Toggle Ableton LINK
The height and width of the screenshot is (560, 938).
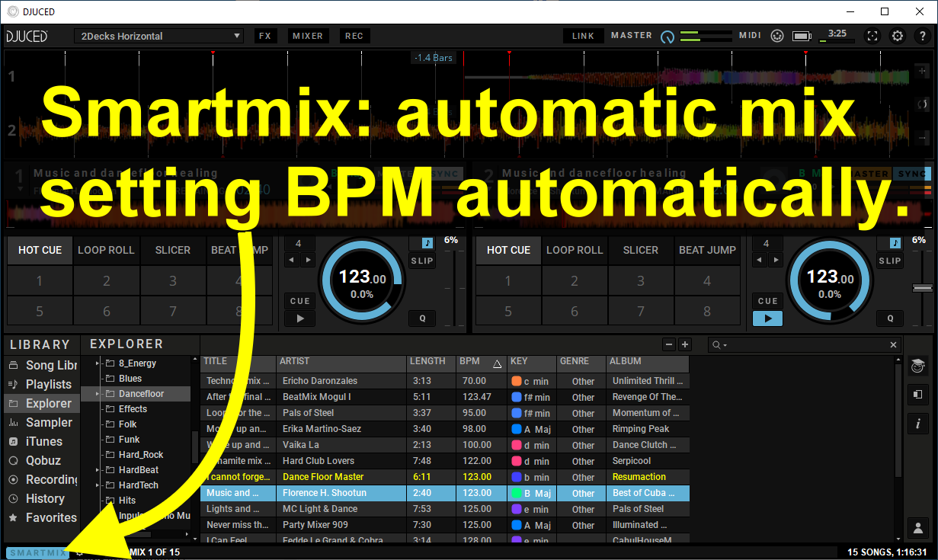[x=583, y=36]
